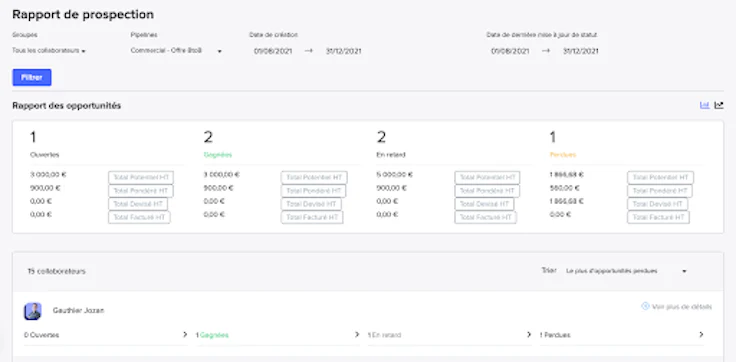The image size is (736, 362).
Task: Open Gauthier's Ouvertes row arrow
Action: click(x=185, y=335)
